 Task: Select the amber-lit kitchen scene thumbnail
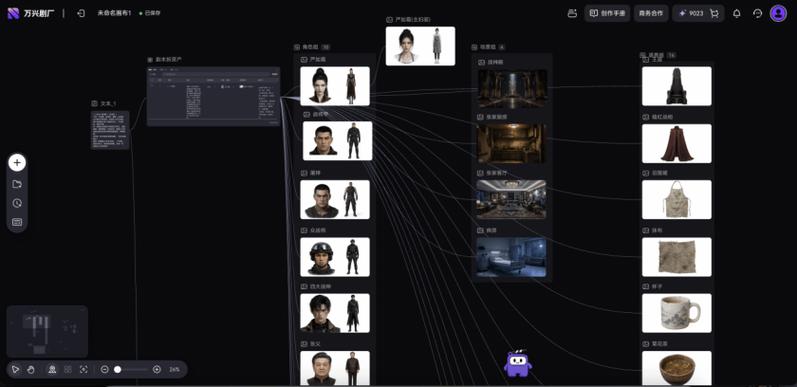(x=511, y=143)
